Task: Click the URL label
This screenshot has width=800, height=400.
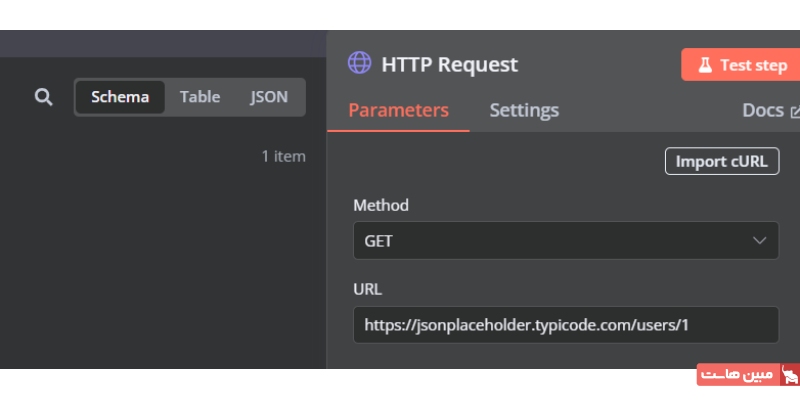Action: point(367,289)
